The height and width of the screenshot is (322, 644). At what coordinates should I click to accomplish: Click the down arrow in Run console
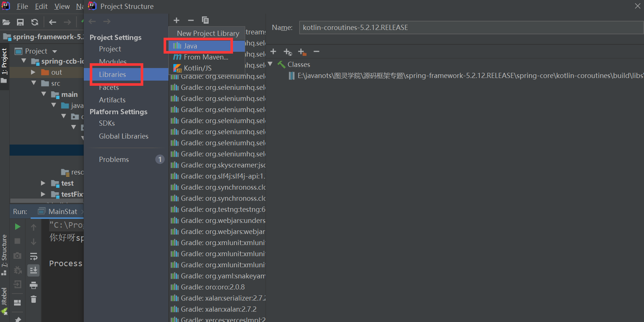[x=34, y=242]
